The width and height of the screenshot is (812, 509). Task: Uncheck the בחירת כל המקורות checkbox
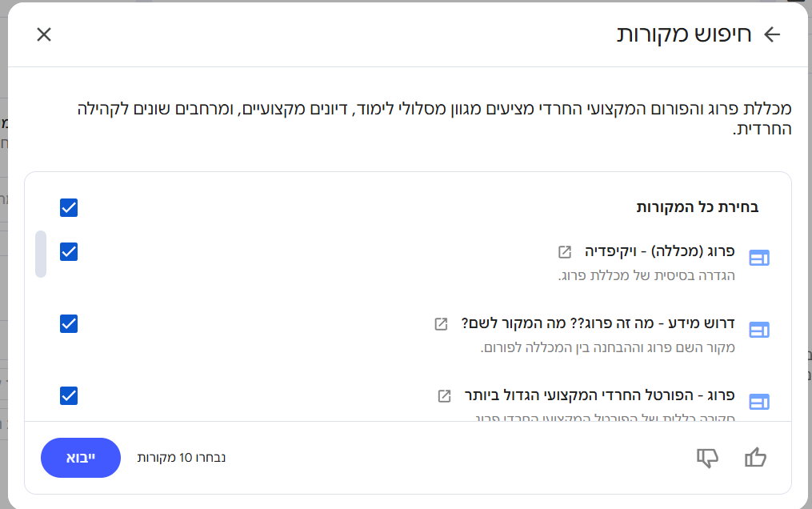coord(69,207)
